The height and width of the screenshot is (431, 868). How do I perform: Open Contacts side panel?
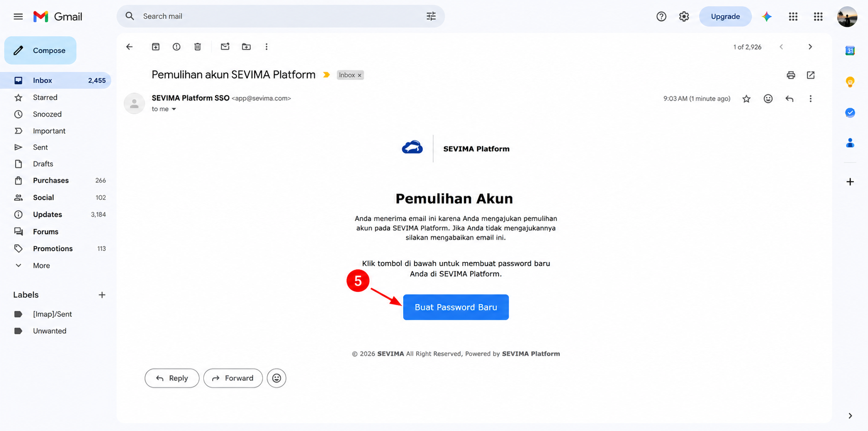[850, 143]
